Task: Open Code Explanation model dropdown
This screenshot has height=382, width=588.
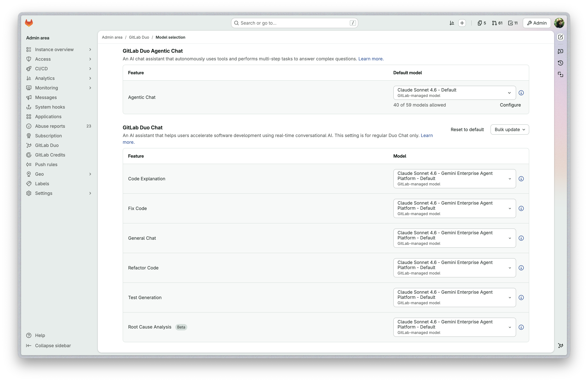Action: [x=454, y=179]
